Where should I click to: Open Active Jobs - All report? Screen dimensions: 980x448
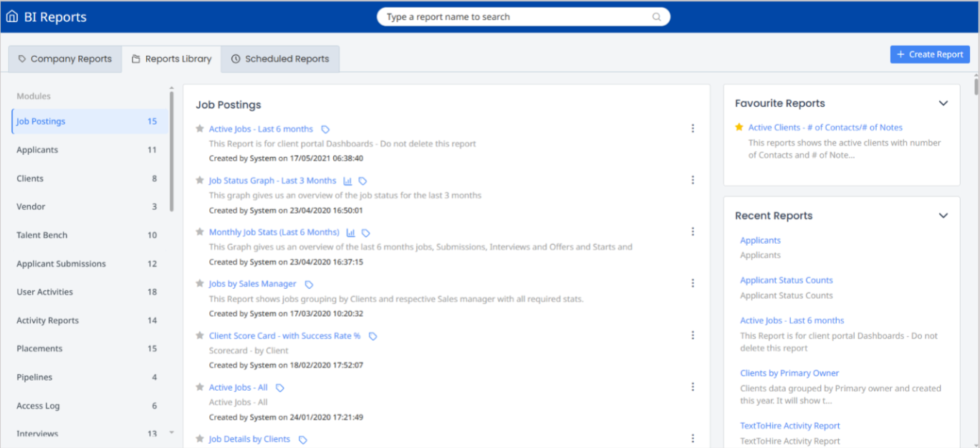point(238,387)
